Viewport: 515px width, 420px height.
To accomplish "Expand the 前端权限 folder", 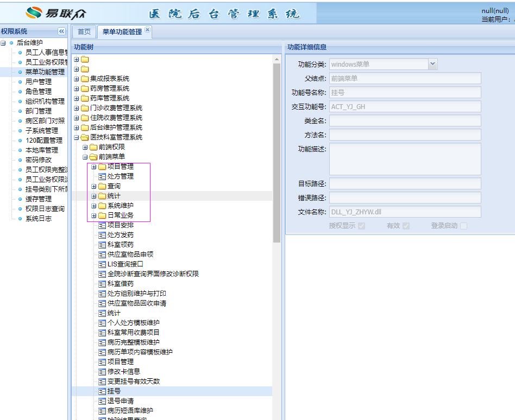I will point(85,148).
